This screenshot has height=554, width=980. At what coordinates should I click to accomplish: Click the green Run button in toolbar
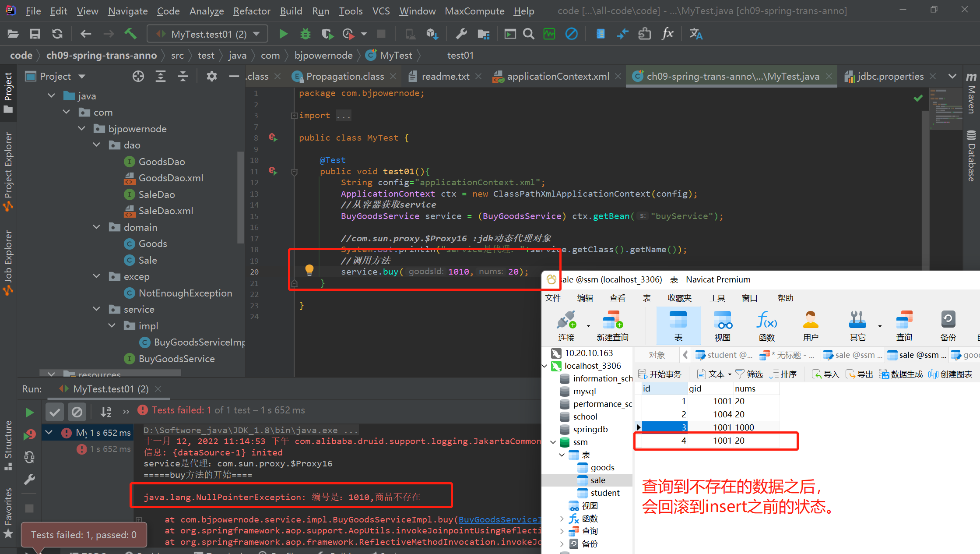click(x=283, y=34)
